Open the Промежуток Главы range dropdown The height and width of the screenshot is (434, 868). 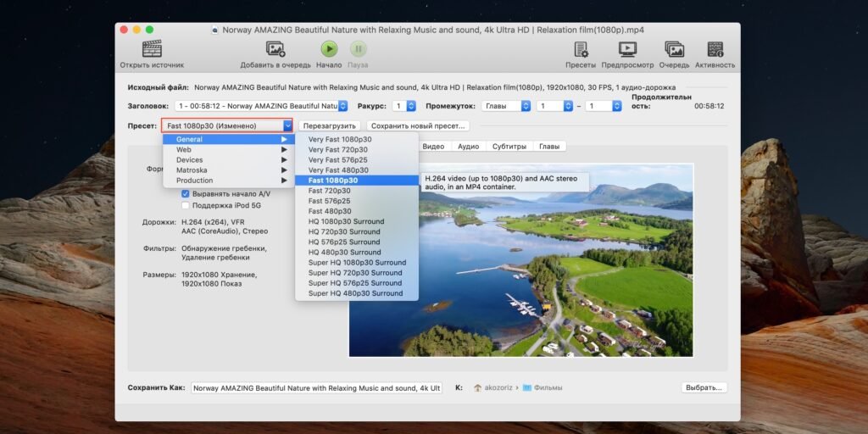coord(506,106)
